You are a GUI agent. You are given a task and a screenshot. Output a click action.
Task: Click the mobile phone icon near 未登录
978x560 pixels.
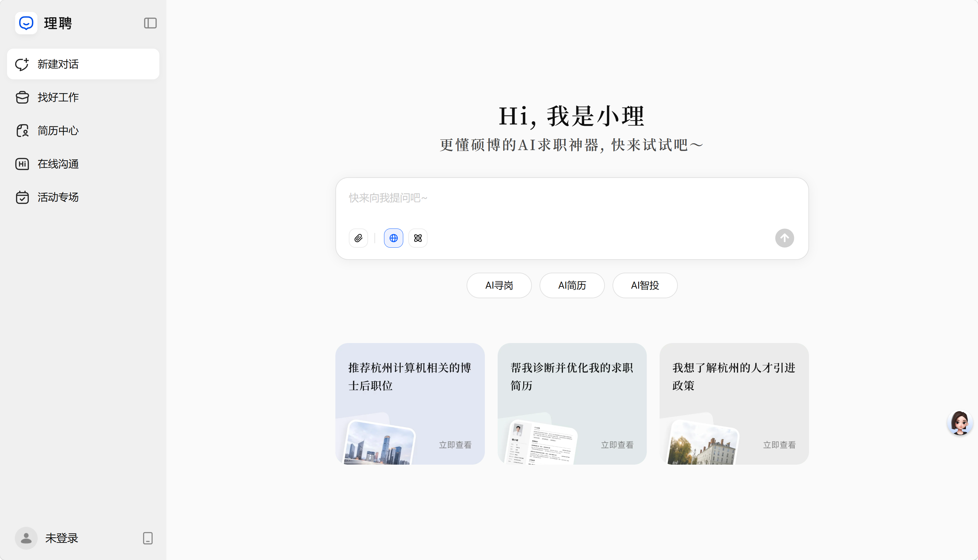(x=148, y=538)
